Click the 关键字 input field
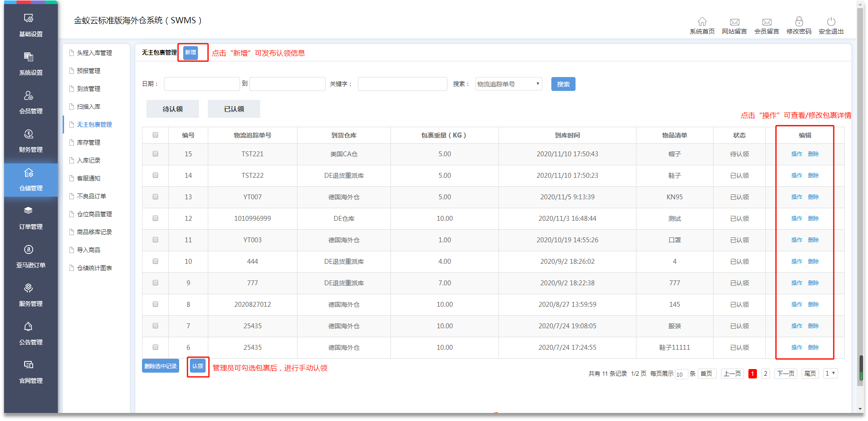This screenshot has width=868, height=421. click(x=402, y=84)
